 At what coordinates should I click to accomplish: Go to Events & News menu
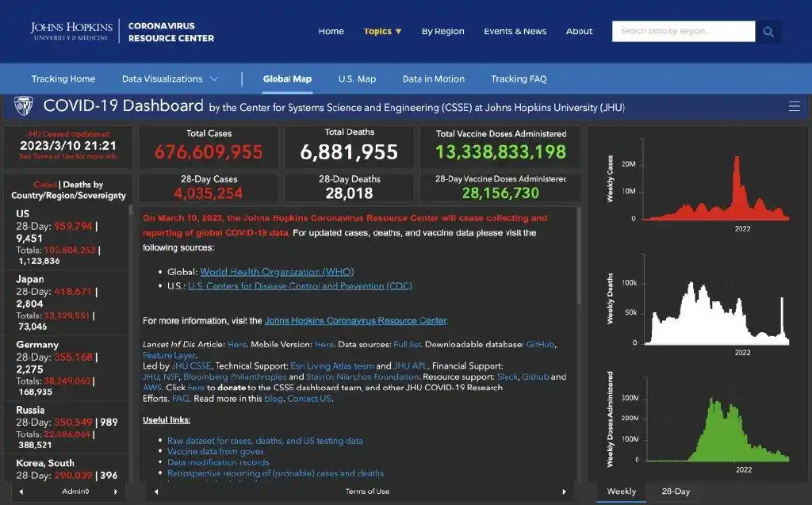point(515,32)
